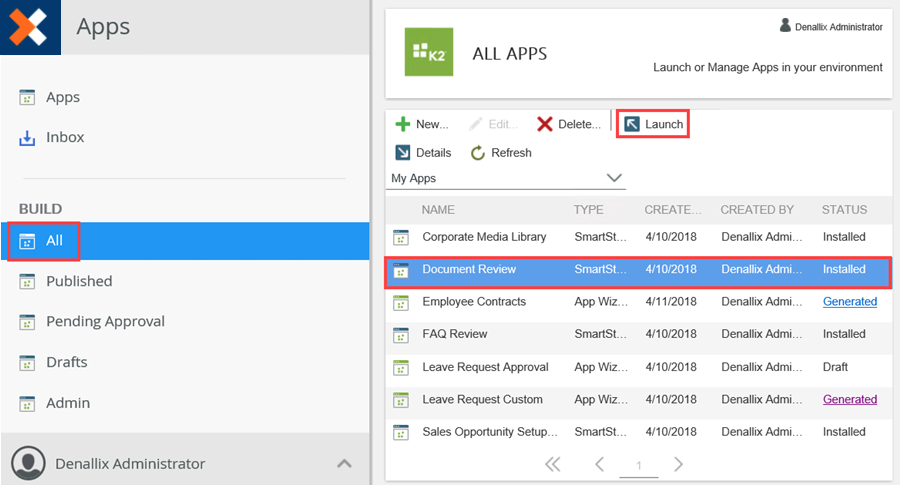Click the Edit pencil icon
The width and height of the screenshot is (900, 485).
pos(475,124)
